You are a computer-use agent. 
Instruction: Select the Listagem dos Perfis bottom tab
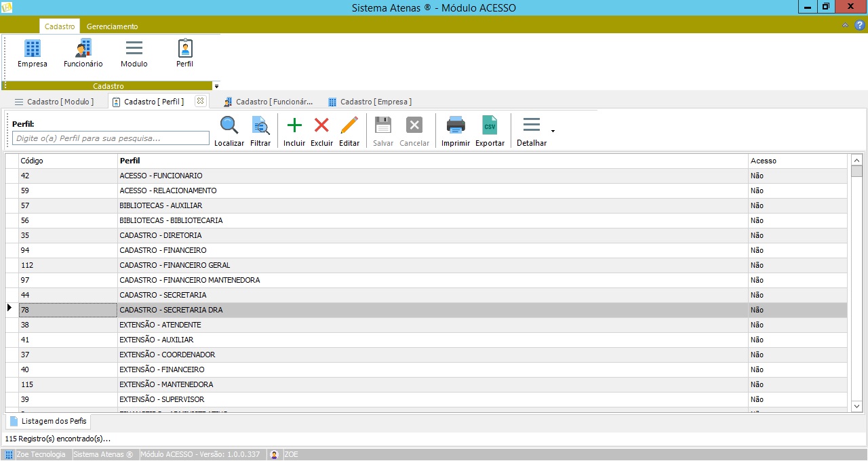pyautogui.click(x=47, y=421)
